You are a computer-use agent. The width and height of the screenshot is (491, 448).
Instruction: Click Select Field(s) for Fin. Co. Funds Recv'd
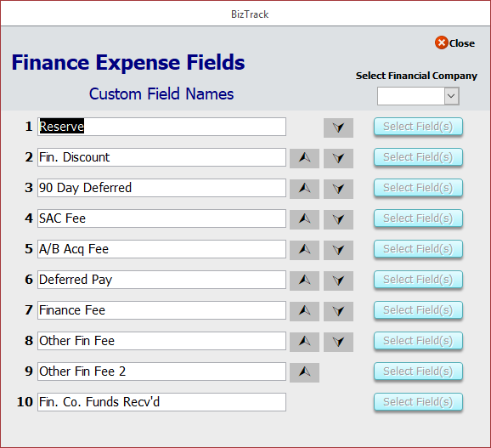pos(418,402)
